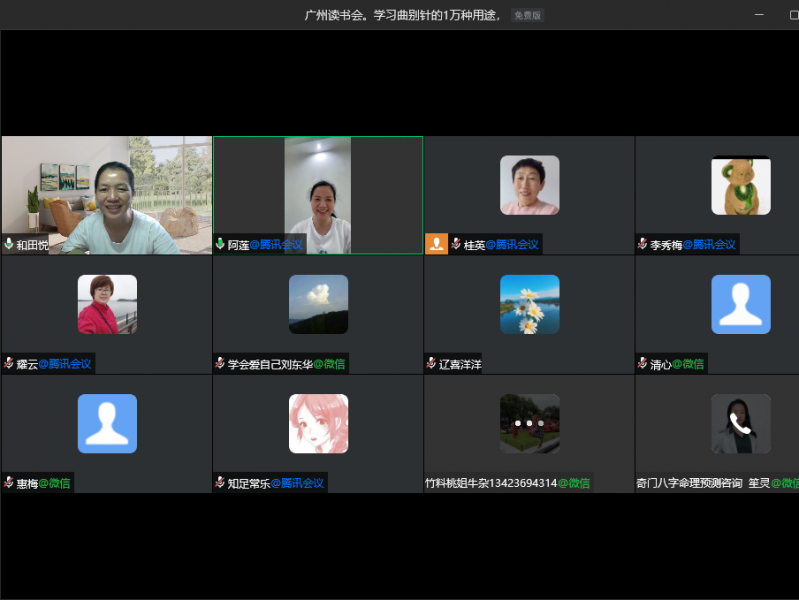
Task: Click the muted mic icon for 学会爱自己刘东华
Action: click(x=220, y=364)
